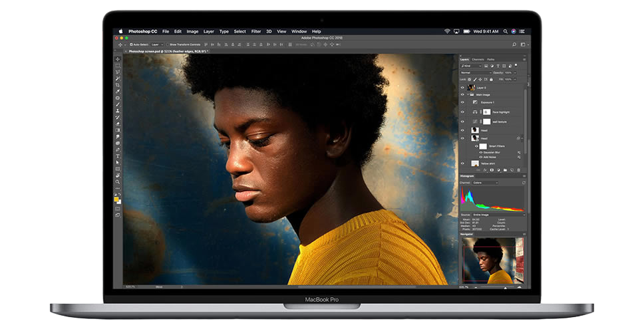Viewport: 644px width, 335px height.
Task: Switch to the Channels tab
Action: click(478, 59)
